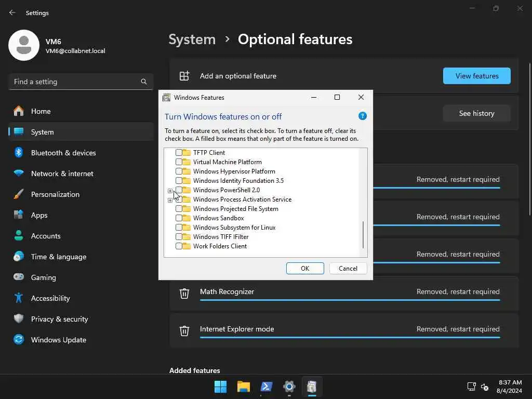The image size is (532, 399).
Task: Select the Windows Subsystem for Linux label
Action: [x=234, y=228]
